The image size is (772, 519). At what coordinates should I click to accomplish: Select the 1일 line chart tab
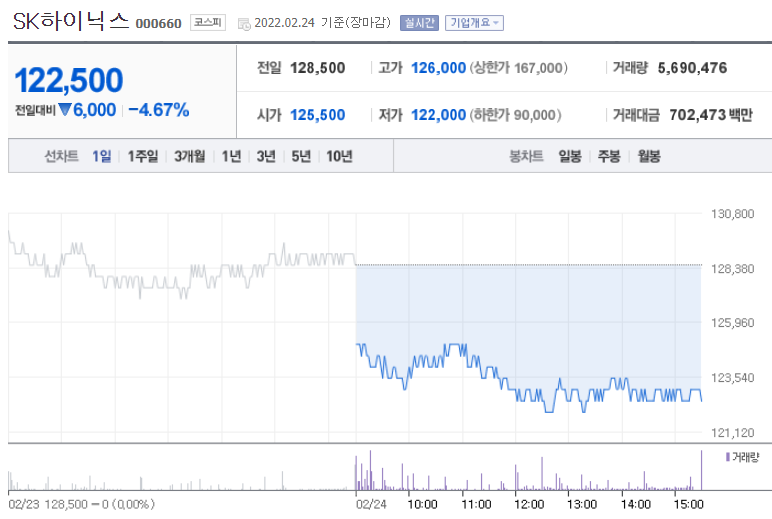pyautogui.click(x=102, y=156)
